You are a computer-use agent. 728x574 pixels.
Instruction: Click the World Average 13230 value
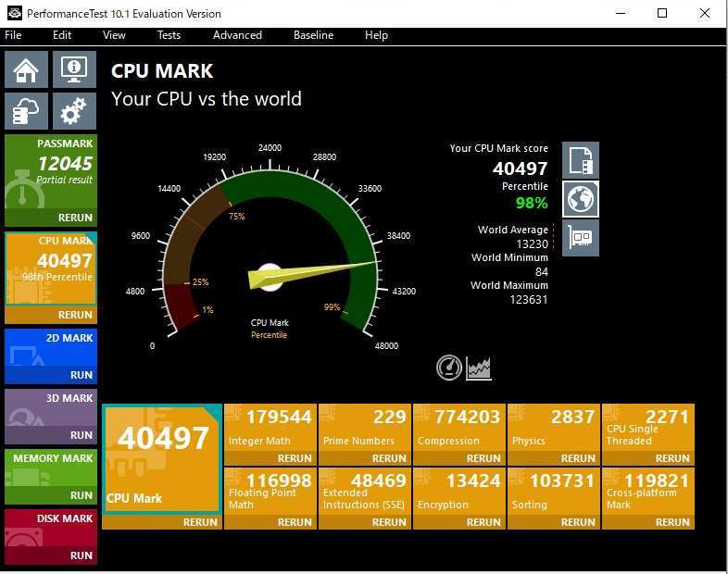(532, 244)
